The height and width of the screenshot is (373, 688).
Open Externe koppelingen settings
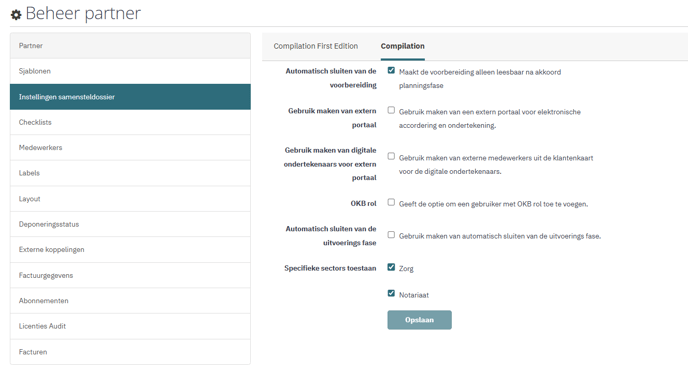coord(130,249)
